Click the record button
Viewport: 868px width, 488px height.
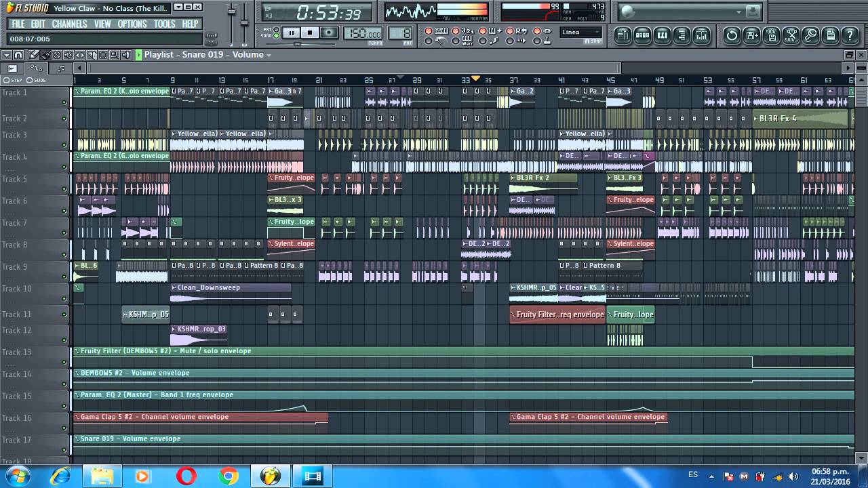pyautogui.click(x=329, y=33)
